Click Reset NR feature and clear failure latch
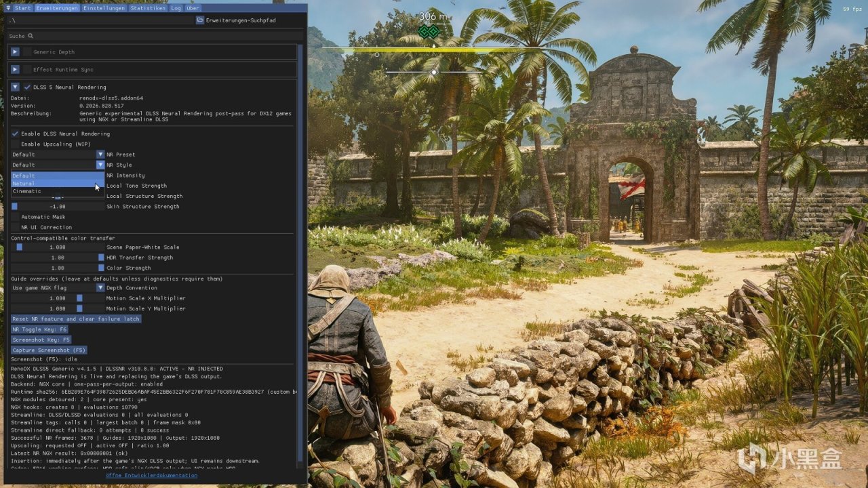The image size is (868, 488). tap(76, 319)
